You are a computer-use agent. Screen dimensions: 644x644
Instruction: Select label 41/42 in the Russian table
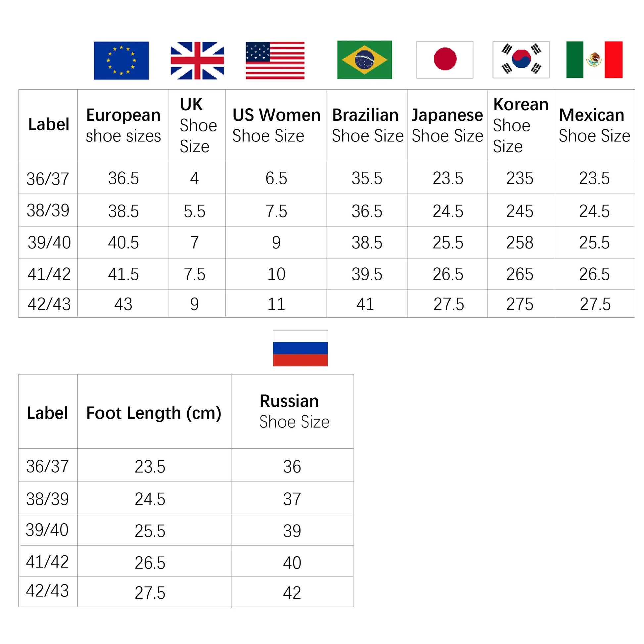pos(48,562)
